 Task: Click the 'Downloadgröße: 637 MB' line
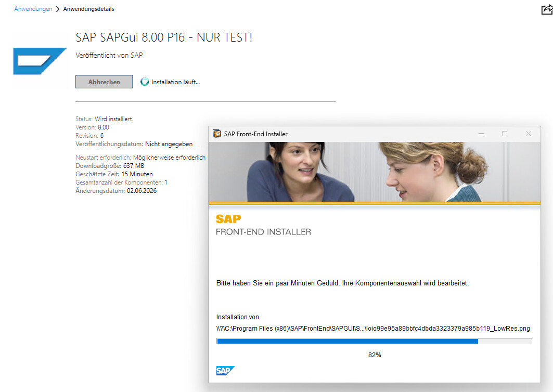tap(110, 166)
